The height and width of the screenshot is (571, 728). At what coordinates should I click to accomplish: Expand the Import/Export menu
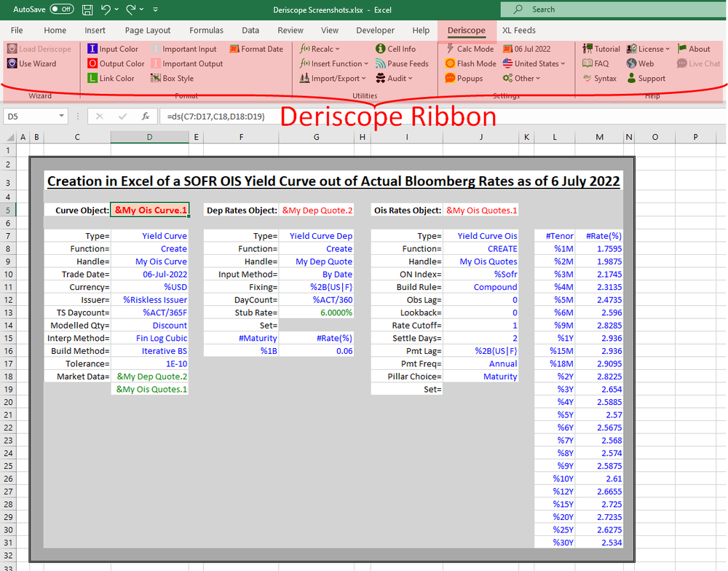click(333, 79)
